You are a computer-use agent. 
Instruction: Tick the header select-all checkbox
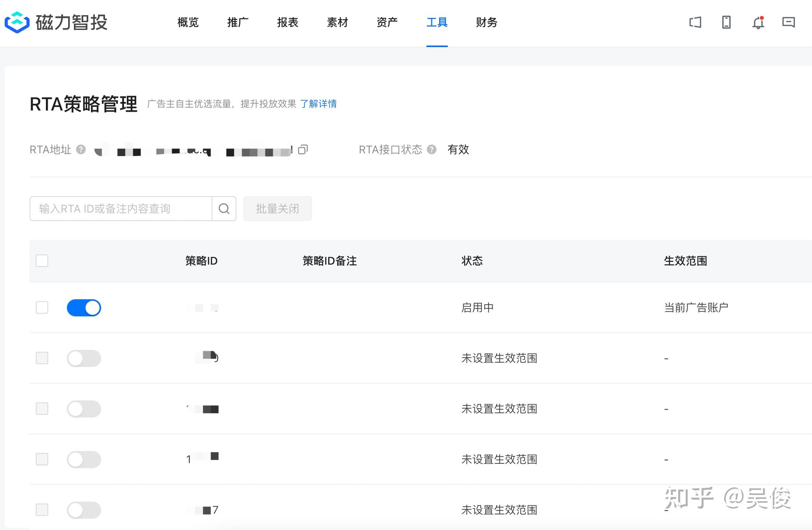(42, 261)
